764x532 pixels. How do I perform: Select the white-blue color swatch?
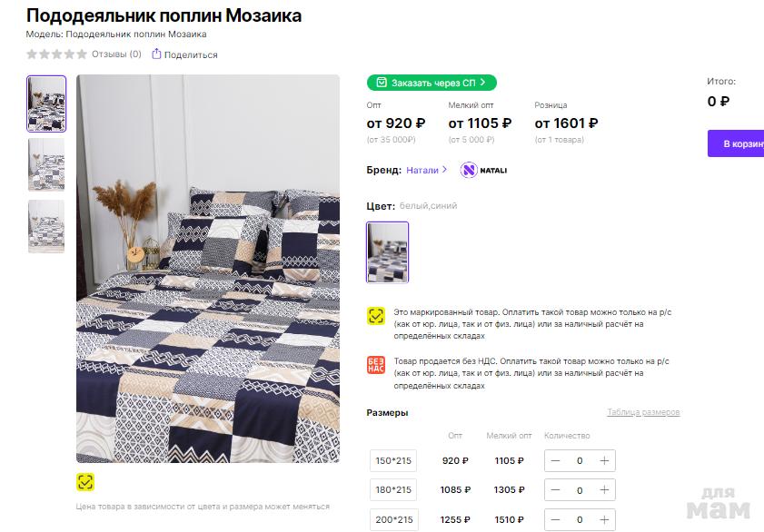tap(388, 252)
